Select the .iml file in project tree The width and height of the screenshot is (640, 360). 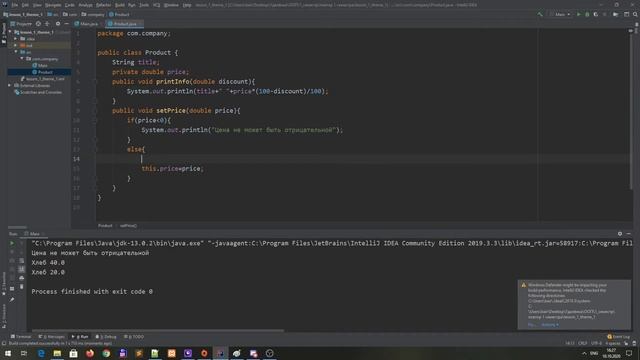point(42,79)
